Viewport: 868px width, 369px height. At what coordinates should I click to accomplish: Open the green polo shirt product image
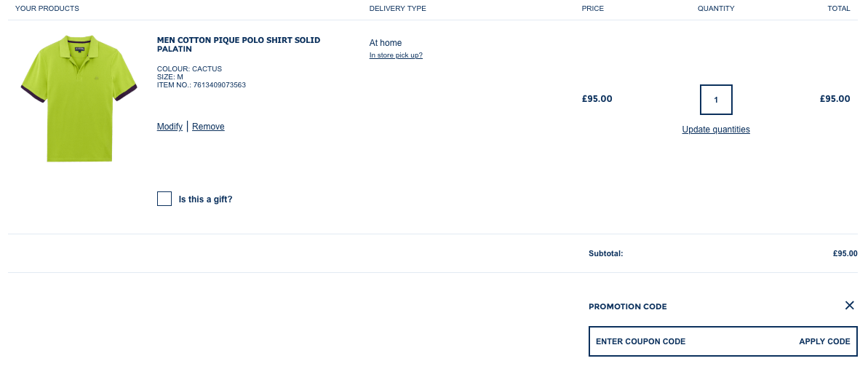[x=79, y=99]
